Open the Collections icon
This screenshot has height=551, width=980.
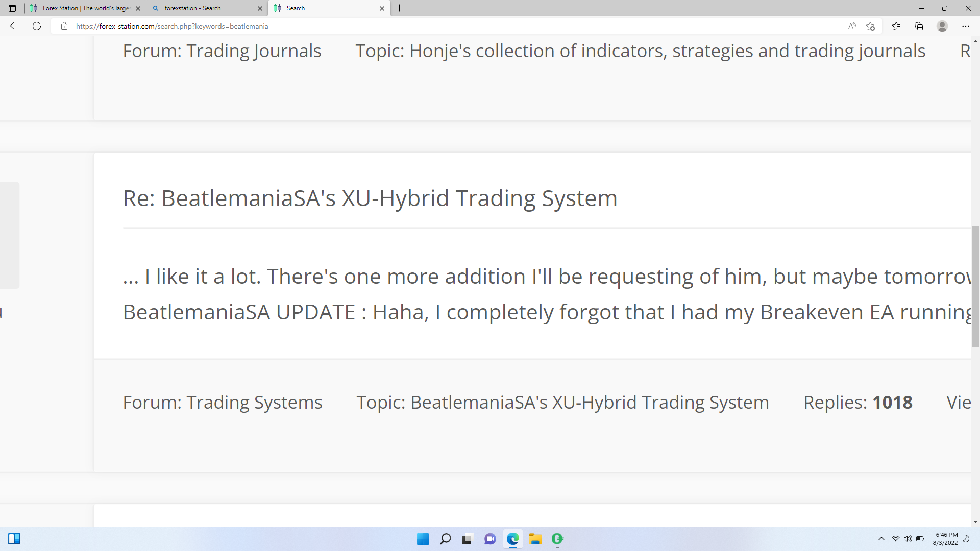(x=919, y=26)
